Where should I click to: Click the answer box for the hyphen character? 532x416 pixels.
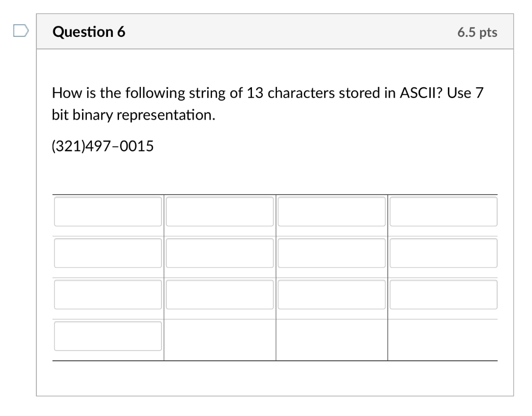point(108,294)
